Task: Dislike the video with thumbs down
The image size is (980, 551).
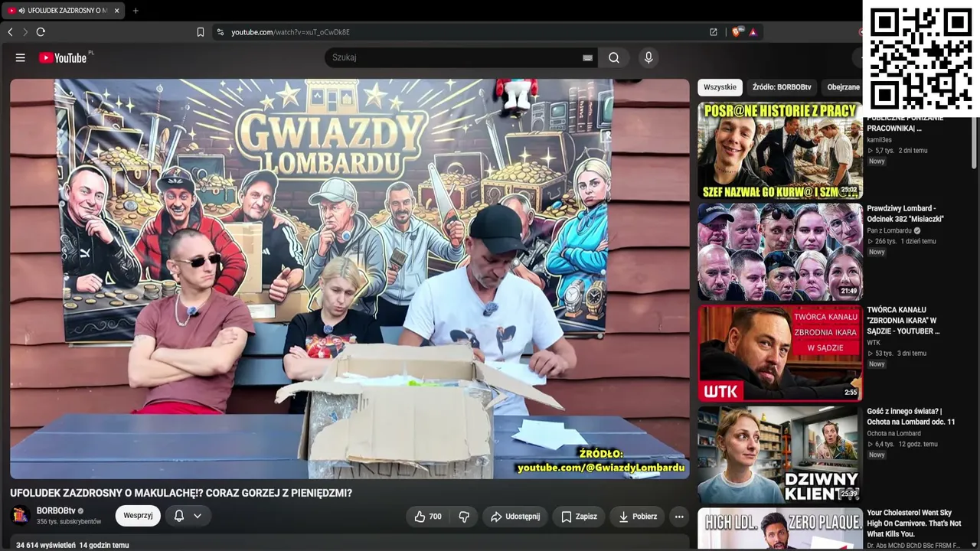Action: 464,517
